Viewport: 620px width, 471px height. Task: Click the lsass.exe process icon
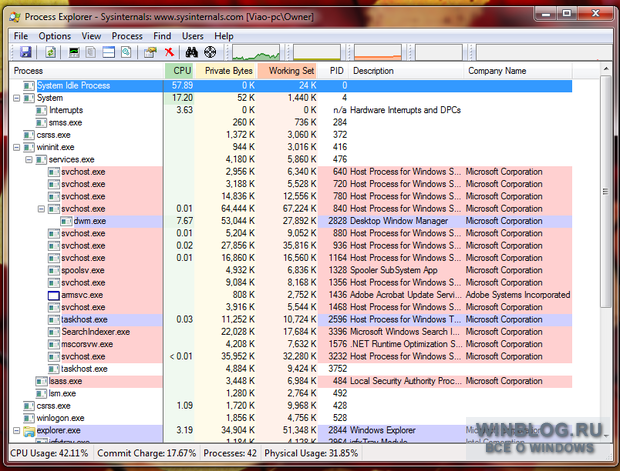[x=41, y=382]
